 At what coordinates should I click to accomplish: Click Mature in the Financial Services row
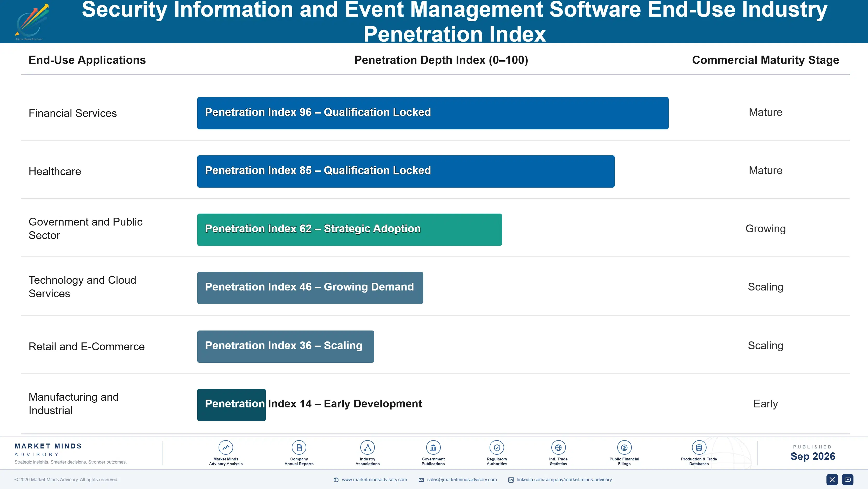coord(765,112)
